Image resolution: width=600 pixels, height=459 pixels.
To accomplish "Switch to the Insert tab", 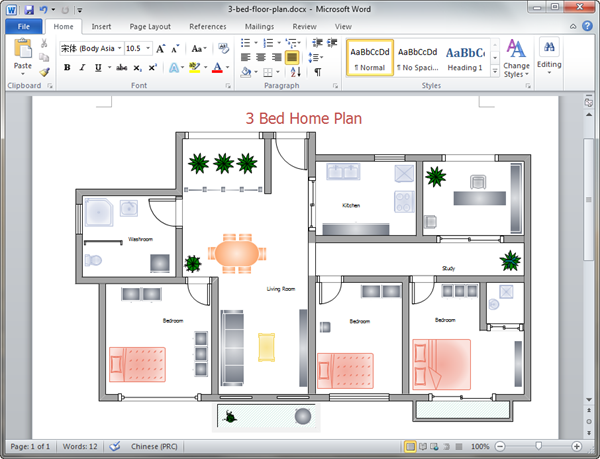I will (101, 26).
